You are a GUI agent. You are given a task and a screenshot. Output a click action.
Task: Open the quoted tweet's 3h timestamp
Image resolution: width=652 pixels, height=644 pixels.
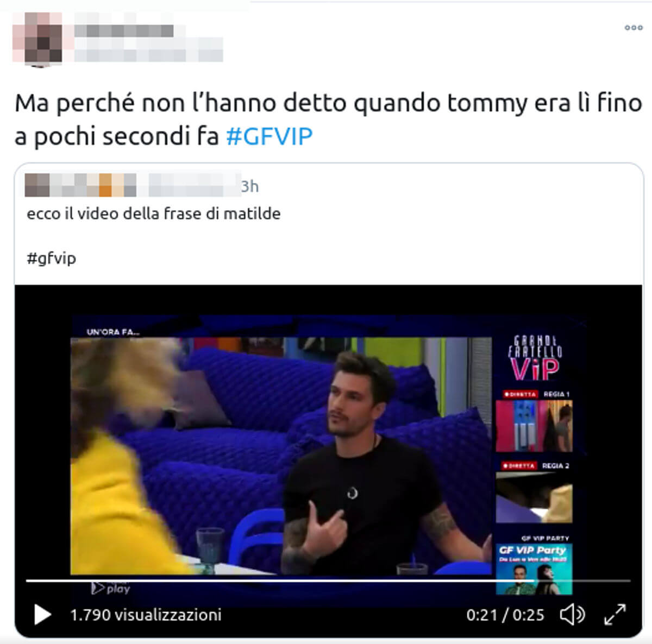point(250,186)
